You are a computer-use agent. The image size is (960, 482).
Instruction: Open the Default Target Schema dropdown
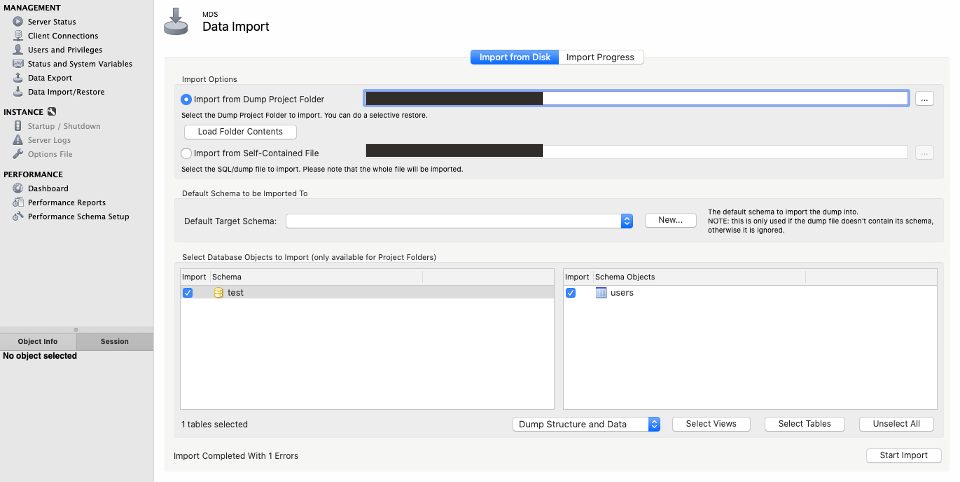pos(627,221)
